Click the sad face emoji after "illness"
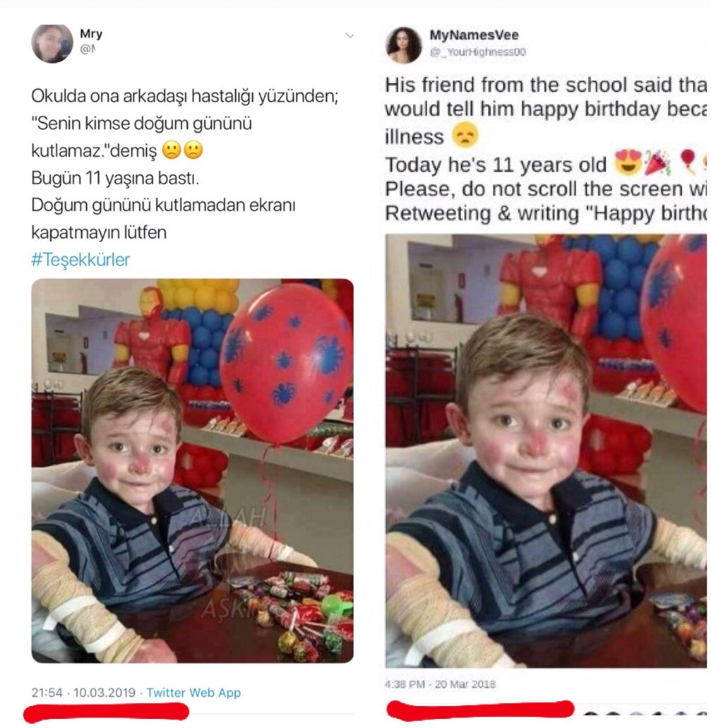The width and height of the screenshot is (711, 728). click(465, 135)
